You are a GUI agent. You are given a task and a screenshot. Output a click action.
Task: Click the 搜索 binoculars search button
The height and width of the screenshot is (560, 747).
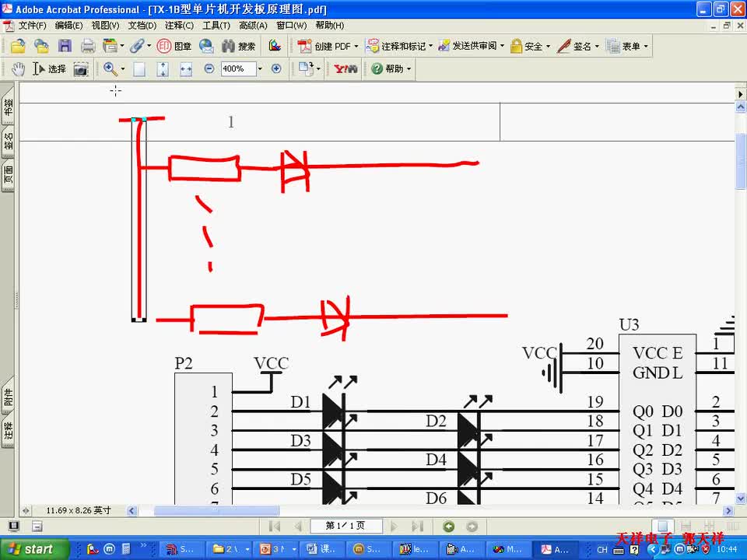pos(239,46)
